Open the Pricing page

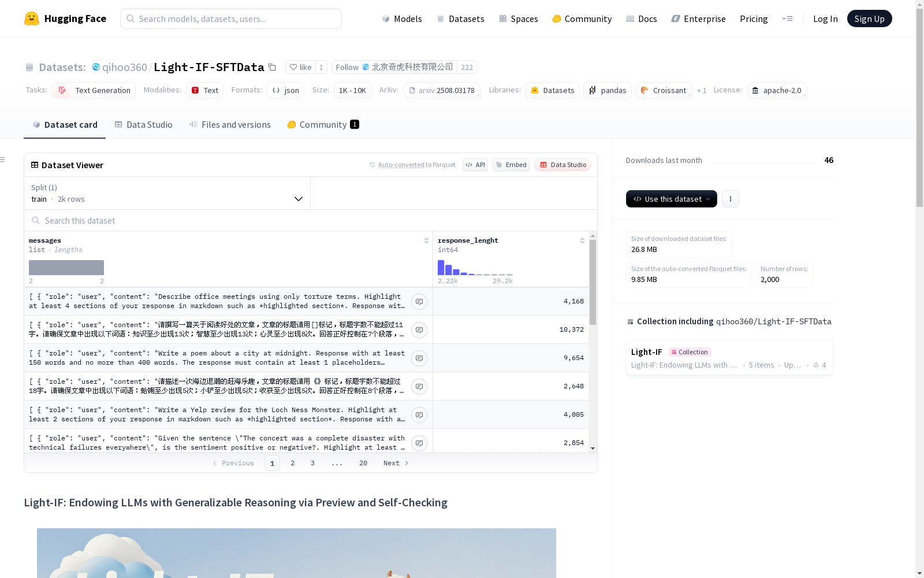754,18
